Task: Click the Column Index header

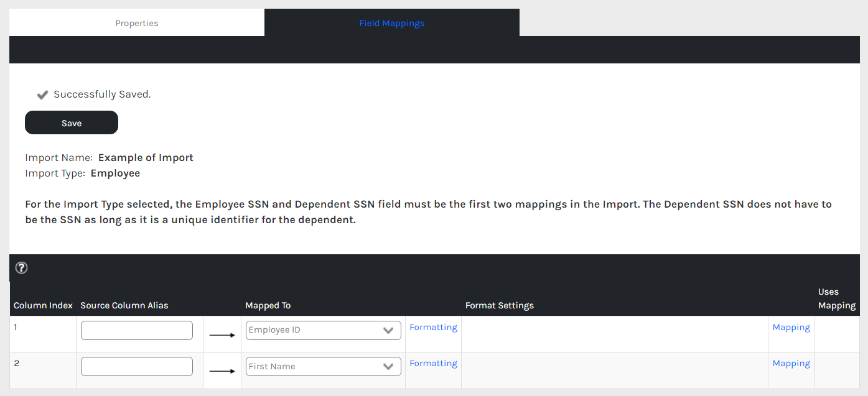Action: 43,305
